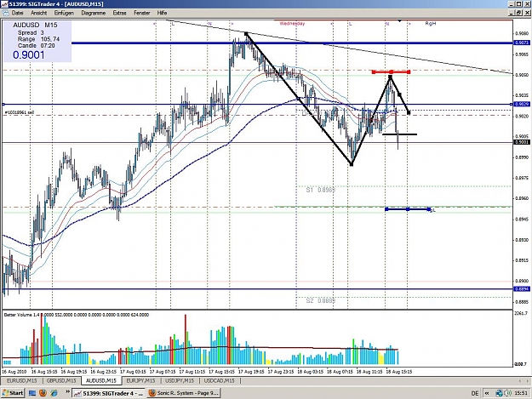Click the 0.9073 price axis label
The width and height of the screenshot is (532, 399).
click(522, 43)
